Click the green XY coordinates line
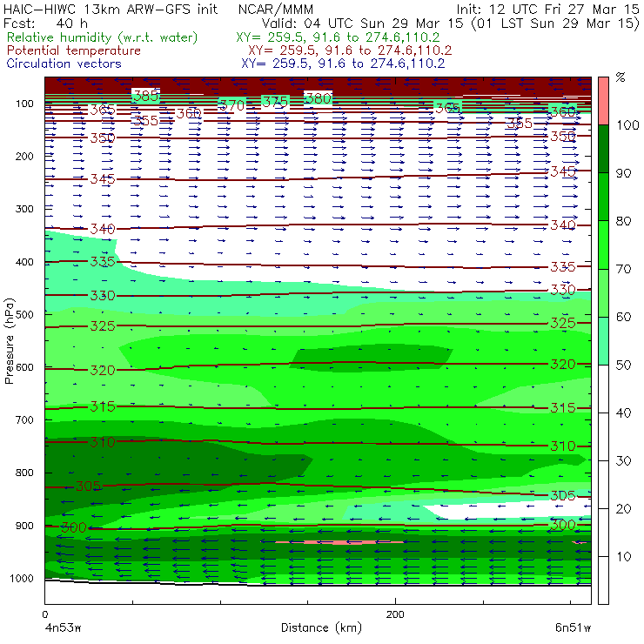The width and height of the screenshot is (644, 644). pos(338,37)
